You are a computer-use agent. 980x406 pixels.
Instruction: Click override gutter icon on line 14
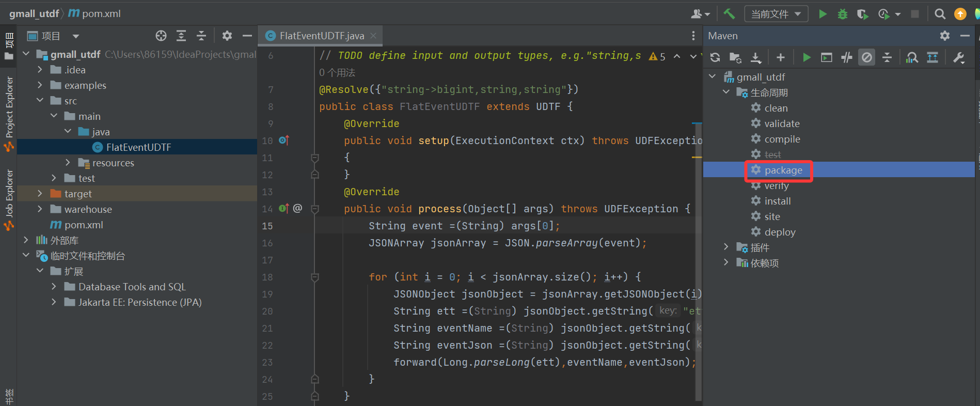point(283,208)
